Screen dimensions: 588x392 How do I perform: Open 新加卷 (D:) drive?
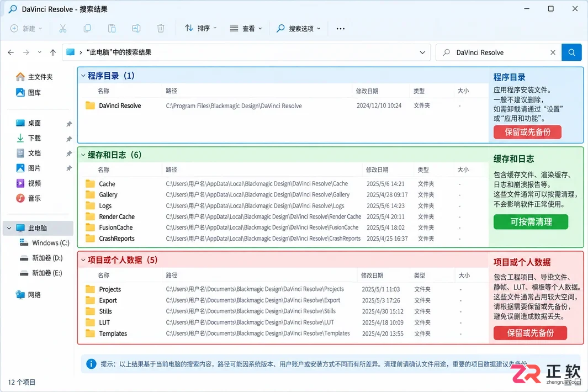(x=41, y=258)
